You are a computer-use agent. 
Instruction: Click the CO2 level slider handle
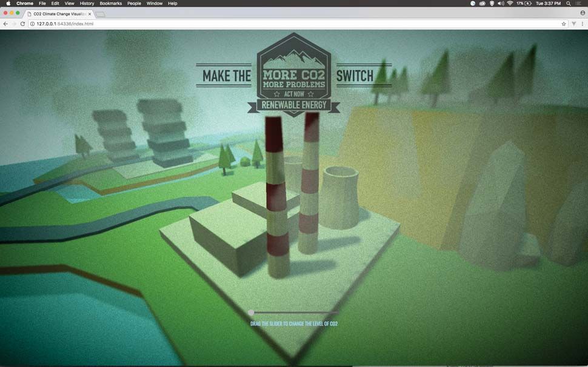coord(251,312)
